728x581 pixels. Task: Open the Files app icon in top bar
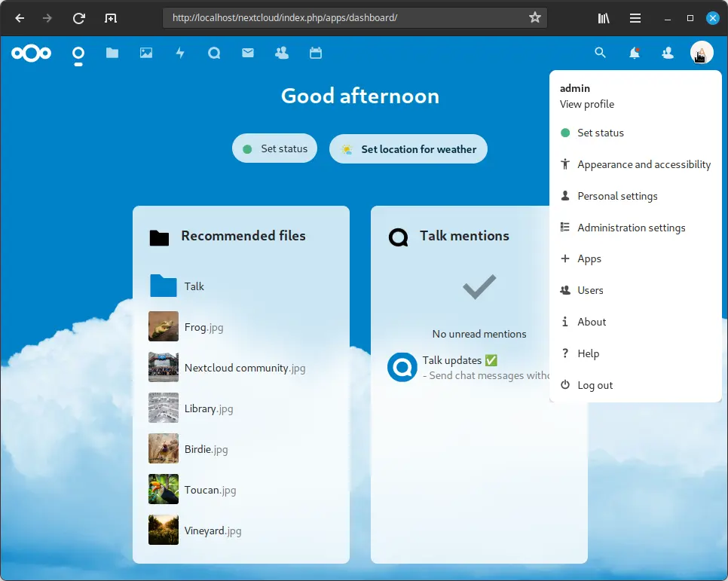click(x=112, y=53)
